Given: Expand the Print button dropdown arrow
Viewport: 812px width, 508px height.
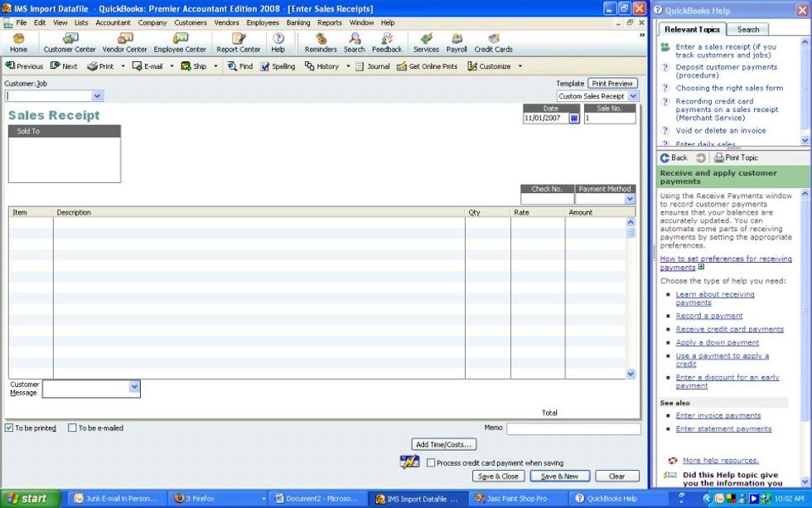Looking at the screenshot, I should 123,66.
